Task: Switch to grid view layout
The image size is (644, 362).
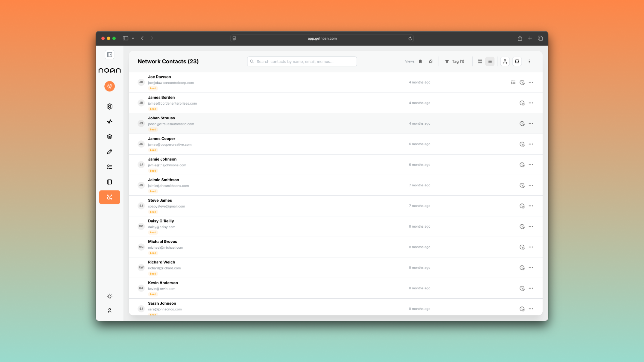Action: point(480,61)
